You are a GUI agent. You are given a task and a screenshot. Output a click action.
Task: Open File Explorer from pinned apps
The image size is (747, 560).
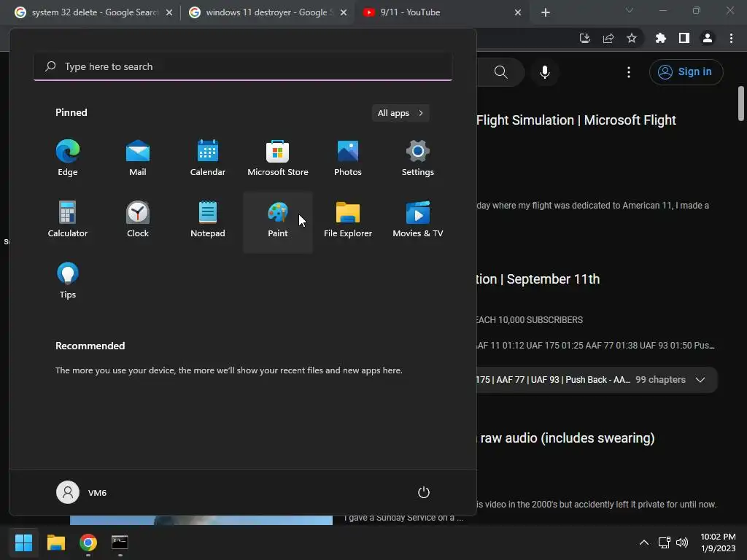click(348, 219)
